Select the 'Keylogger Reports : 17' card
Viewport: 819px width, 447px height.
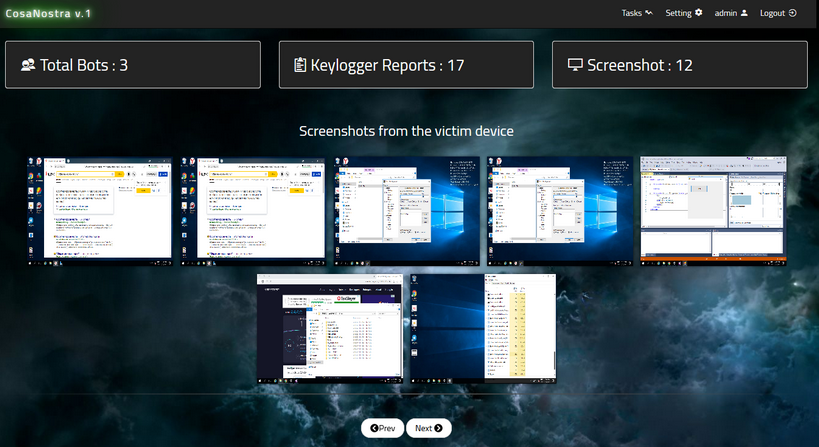(x=406, y=65)
